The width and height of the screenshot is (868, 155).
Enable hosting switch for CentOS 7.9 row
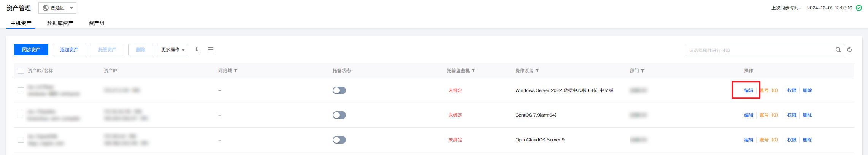click(339, 115)
